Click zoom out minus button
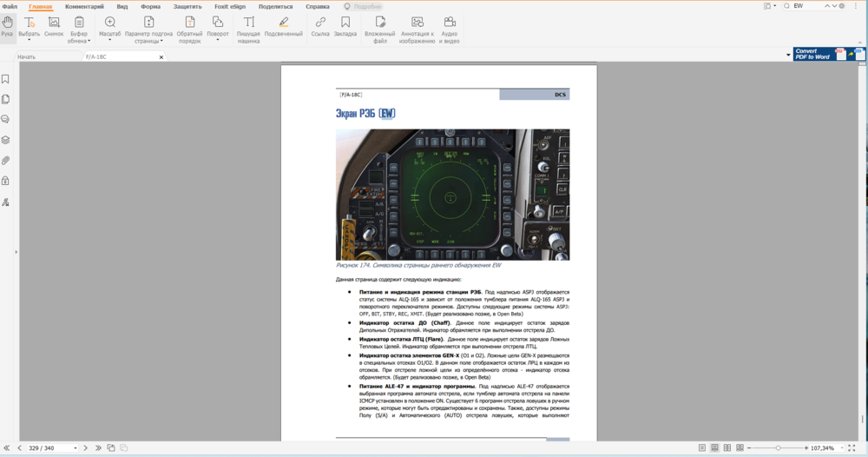The height and width of the screenshot is (457, 868). (749, 447)
